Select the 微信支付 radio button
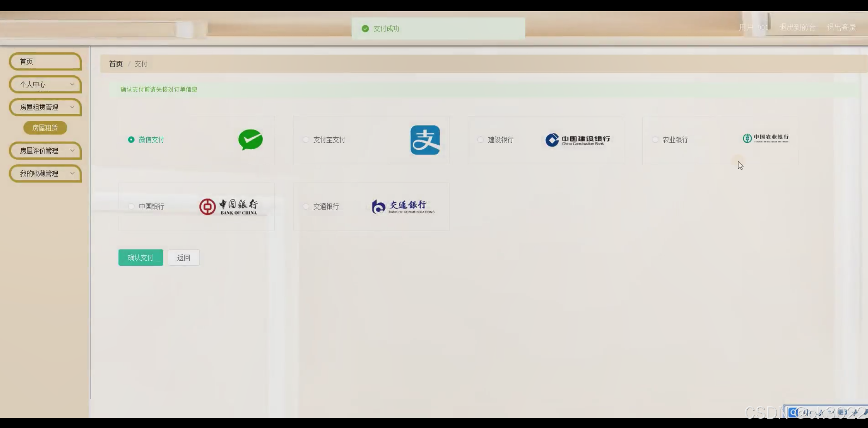 (131, 140)
